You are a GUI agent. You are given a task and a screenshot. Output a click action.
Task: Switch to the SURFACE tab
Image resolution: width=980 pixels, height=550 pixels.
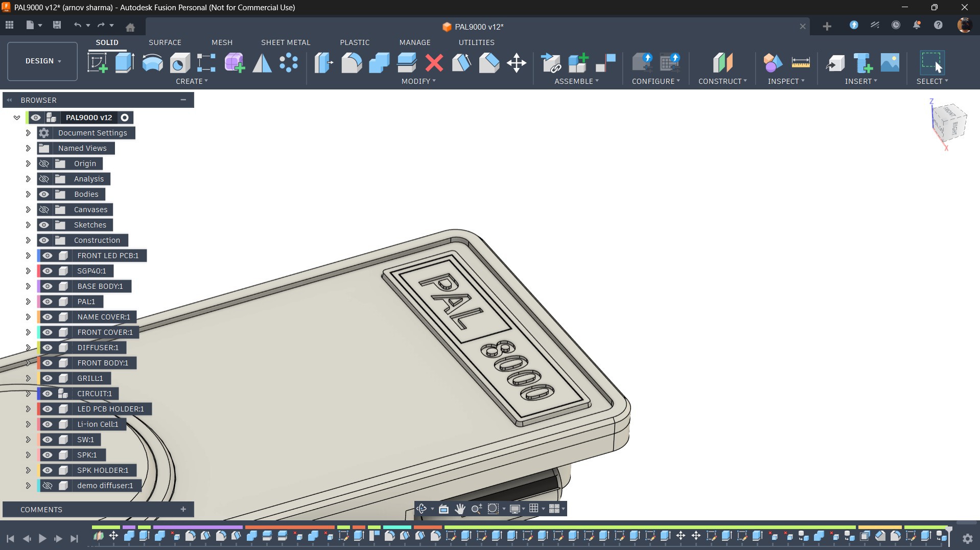click(165, 42)
